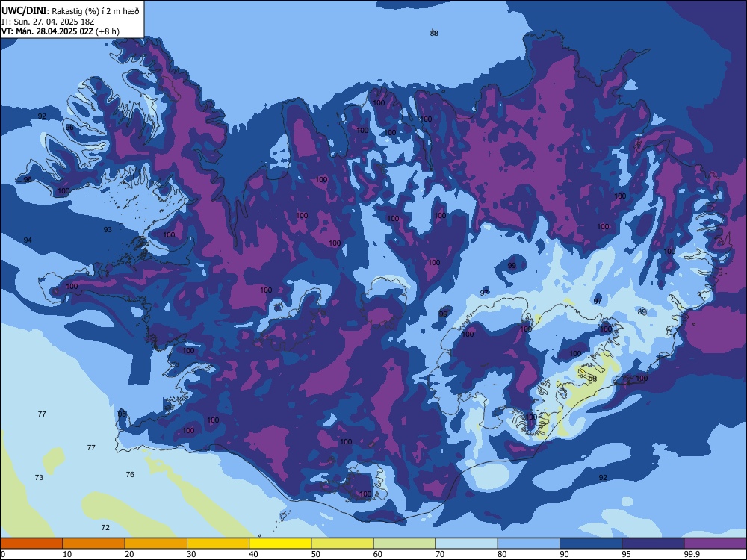Select the '59' value in the yellow patch
Viewport: 747px width, 560px height.
(592, 379)
